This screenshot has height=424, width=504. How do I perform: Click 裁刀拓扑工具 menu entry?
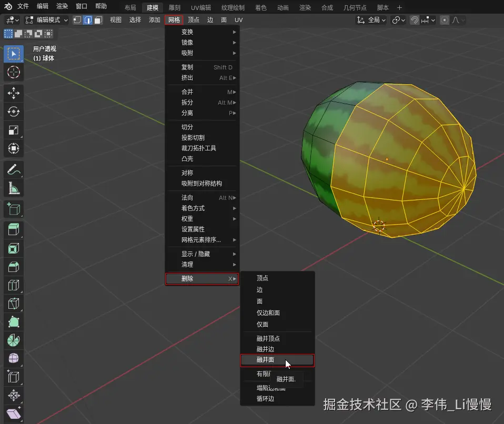point(202,148)
